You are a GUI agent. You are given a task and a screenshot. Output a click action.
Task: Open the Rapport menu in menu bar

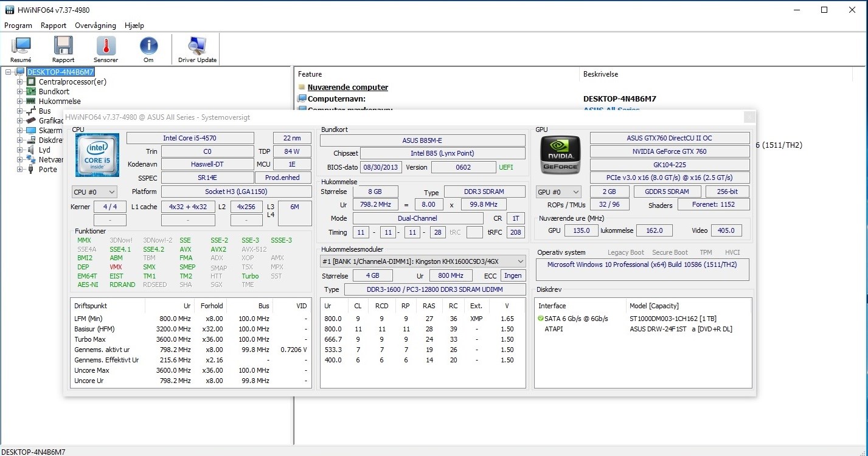click(54, 26)
